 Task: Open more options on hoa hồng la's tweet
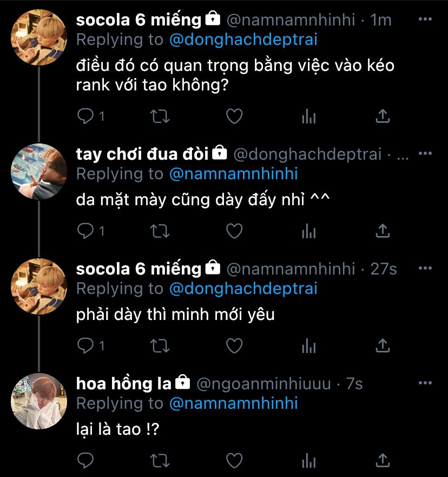[426, 384]
